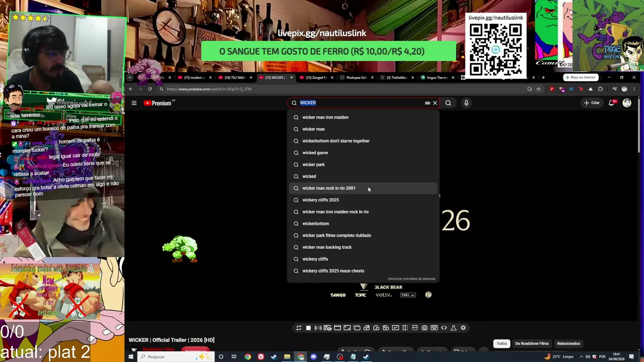Go to the YouTube Premium home logo

point(159,103)
